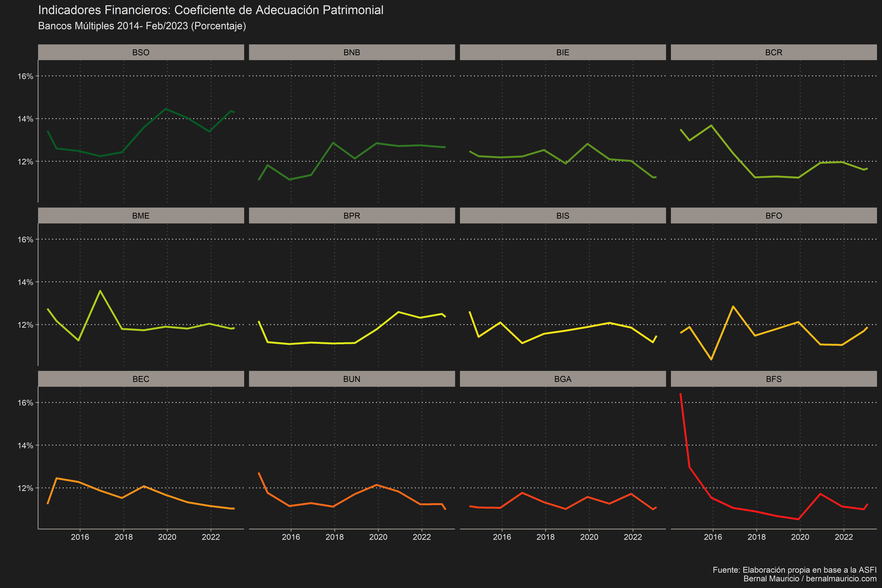Click the BSO line's 2020 peak

166,109
